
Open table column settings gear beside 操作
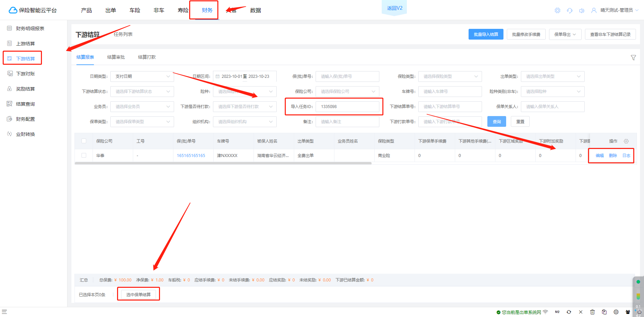[626, 141]
